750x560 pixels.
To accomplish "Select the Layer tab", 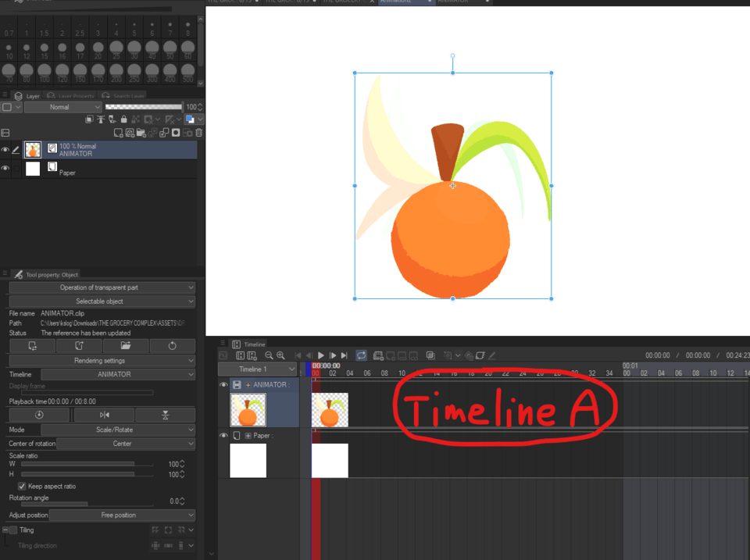I will [x=27, y=95].
